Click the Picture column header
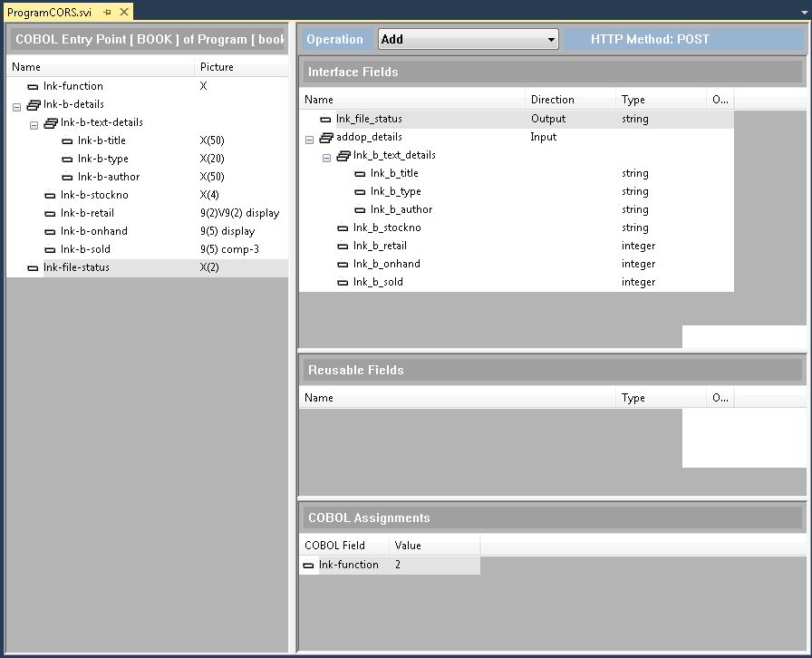This screenshot has width=812, height=658. click(239, 67)
